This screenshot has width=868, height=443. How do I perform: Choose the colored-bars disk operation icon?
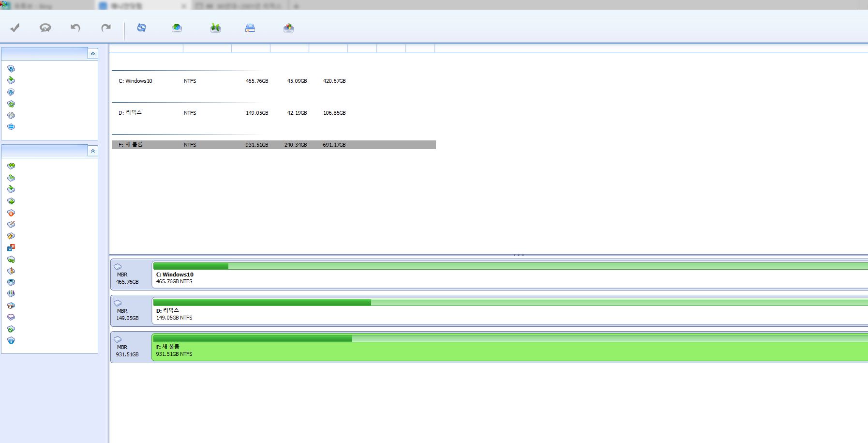click(11, 294)
